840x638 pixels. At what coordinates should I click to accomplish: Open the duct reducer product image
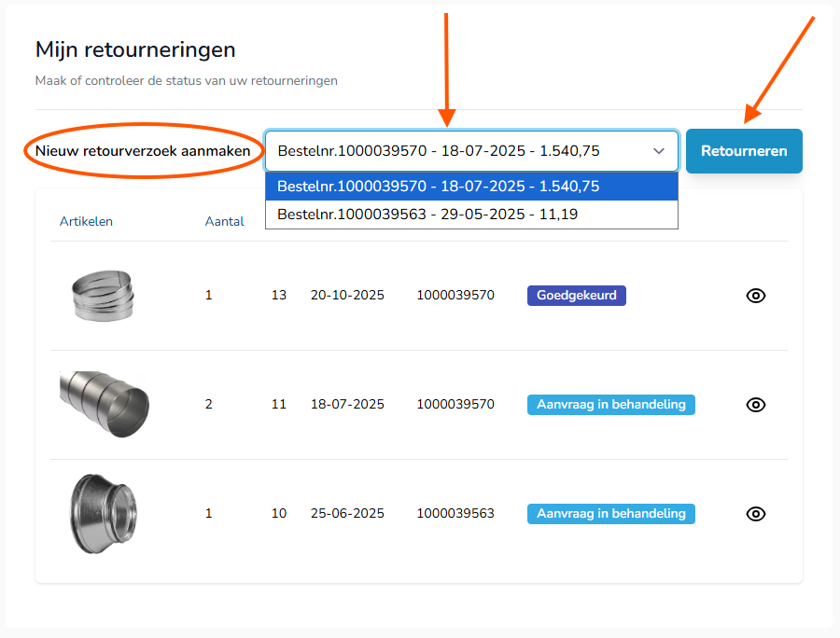click(103, 514)
